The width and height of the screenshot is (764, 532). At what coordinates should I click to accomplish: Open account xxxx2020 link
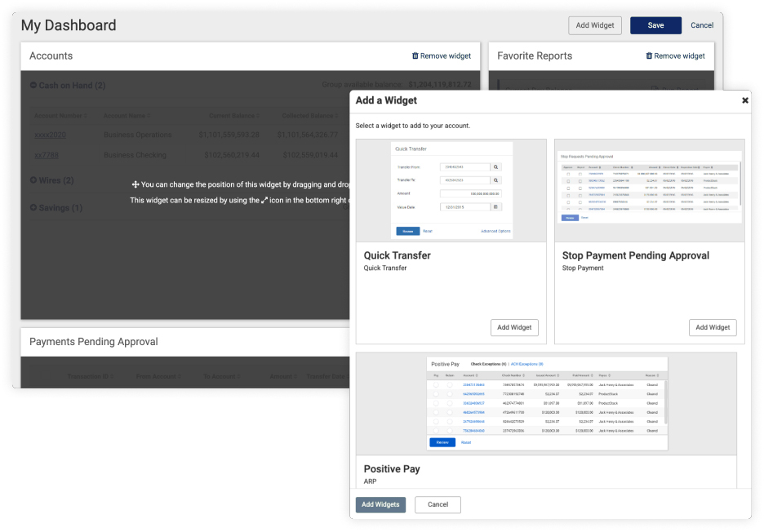click(x=50, y=135)
